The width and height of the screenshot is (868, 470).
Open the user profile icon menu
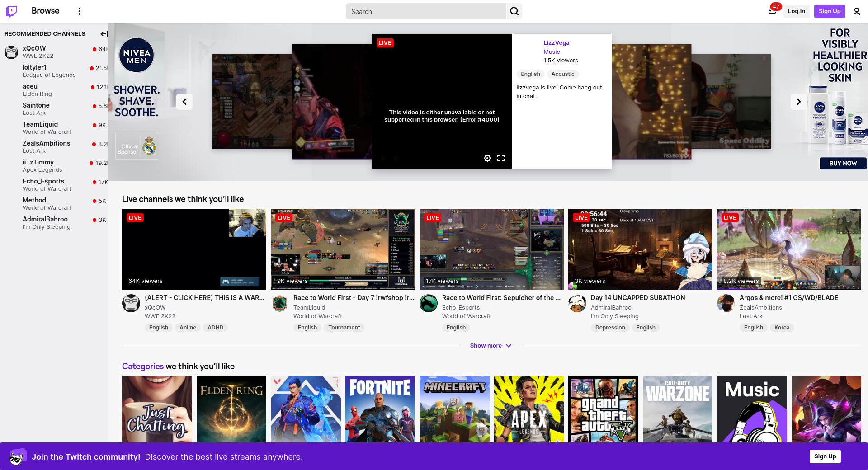pos(856,11)
